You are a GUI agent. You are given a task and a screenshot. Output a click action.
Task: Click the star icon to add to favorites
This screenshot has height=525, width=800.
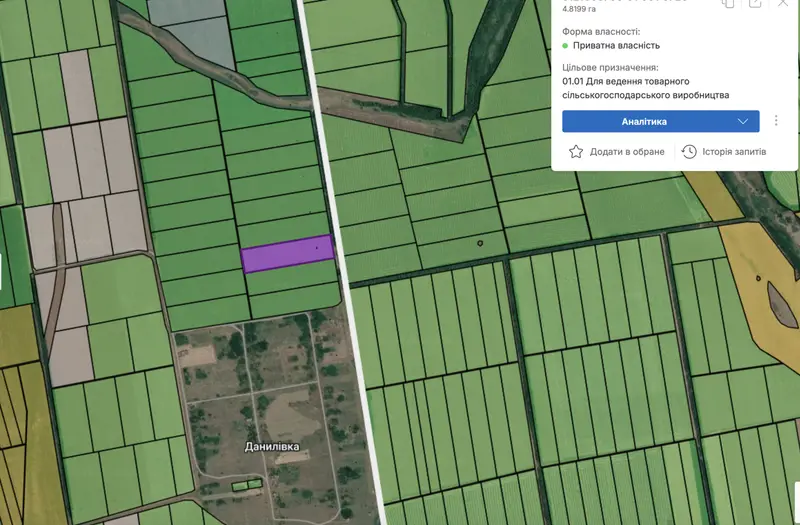coord(576,152)
